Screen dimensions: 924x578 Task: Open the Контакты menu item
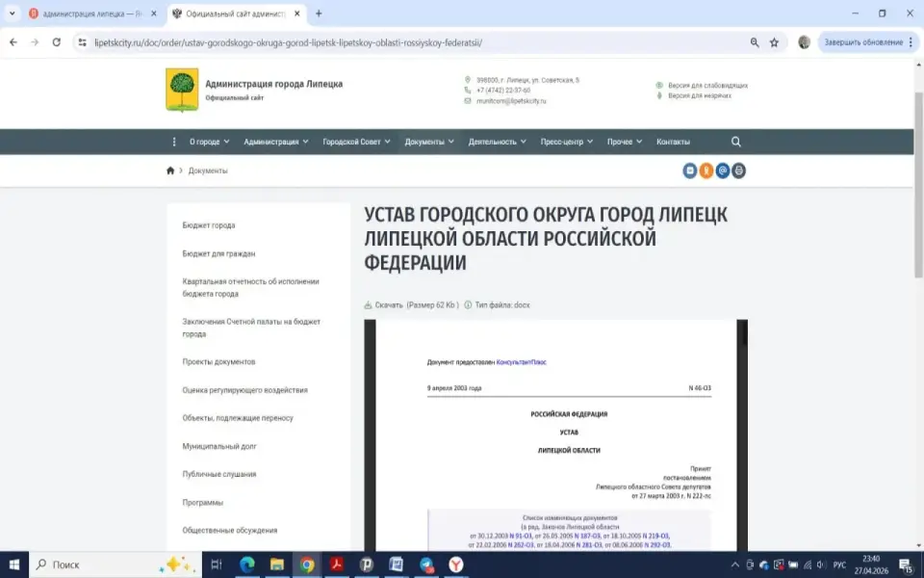(674, 141)
